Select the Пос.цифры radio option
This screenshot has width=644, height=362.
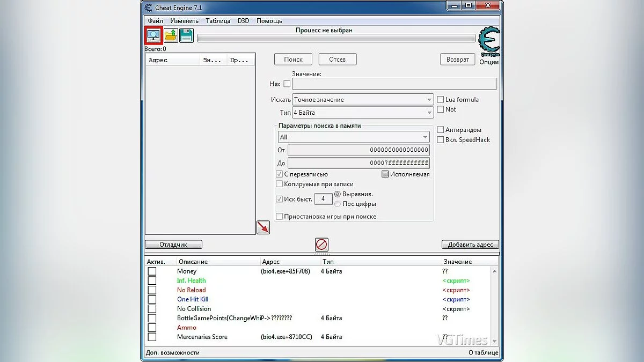pos(338,204)
